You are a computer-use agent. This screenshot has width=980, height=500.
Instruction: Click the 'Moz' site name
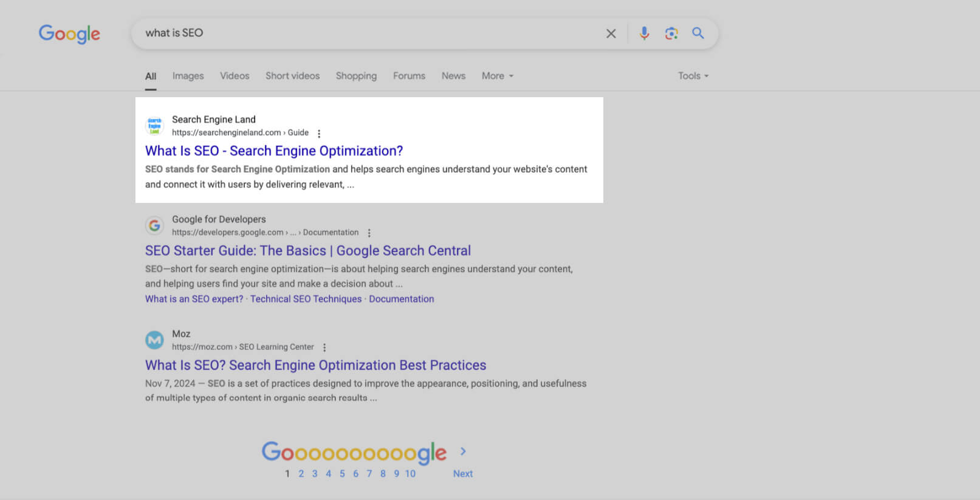tap(181, 334)
